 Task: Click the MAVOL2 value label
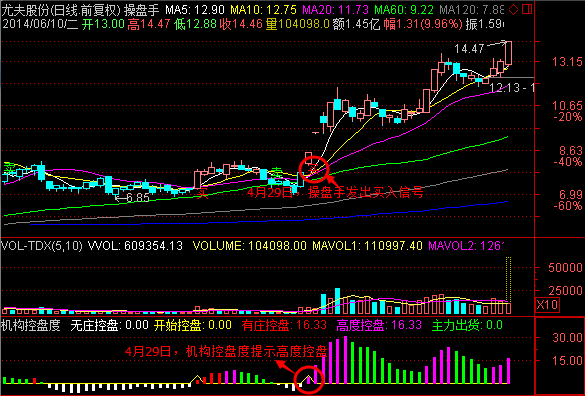coord(466,246)
